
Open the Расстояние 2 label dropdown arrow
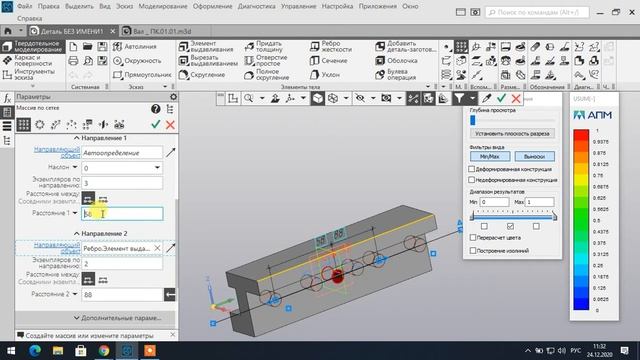(x=75, y=294)
